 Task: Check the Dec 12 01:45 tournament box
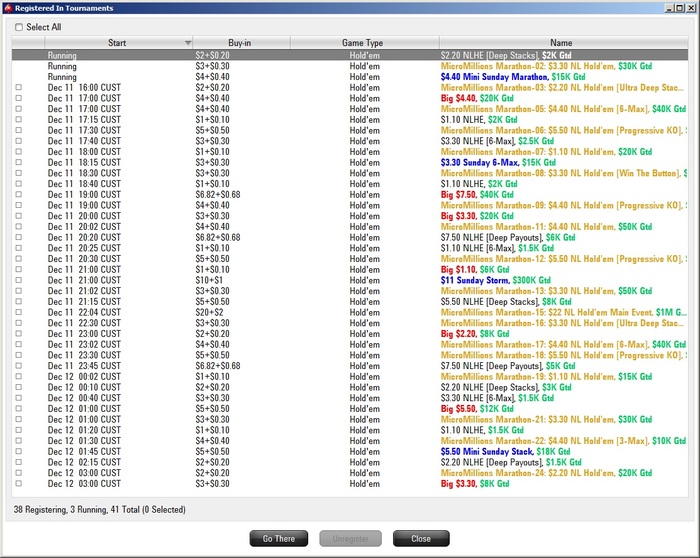coord(18,452)
